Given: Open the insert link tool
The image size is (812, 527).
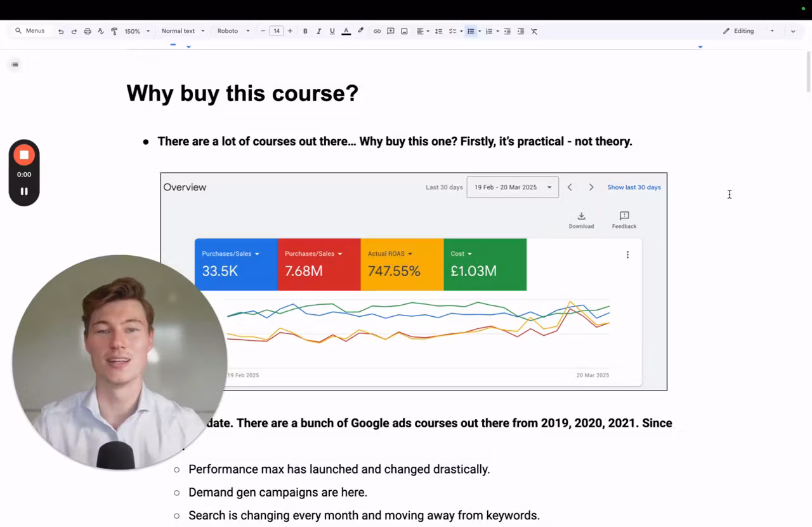Looking at the screenshot, I should click(377, 30).
